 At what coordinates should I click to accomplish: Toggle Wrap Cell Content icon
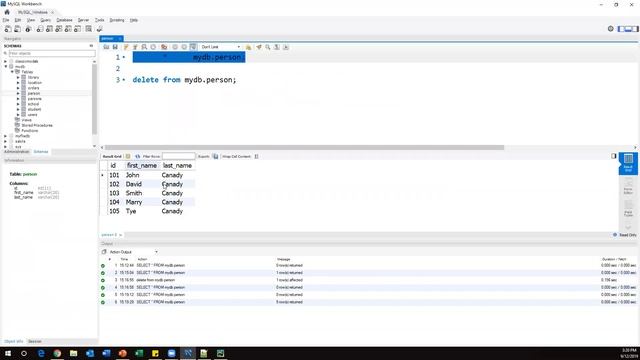pos(256,156)
